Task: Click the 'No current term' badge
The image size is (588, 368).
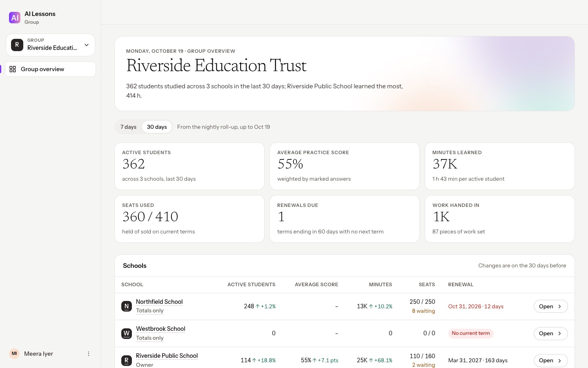Action: 471,333
